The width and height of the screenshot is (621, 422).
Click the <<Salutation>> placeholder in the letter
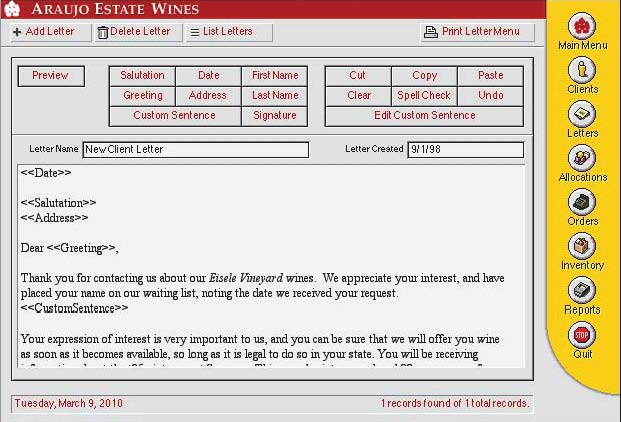point(58,203)
